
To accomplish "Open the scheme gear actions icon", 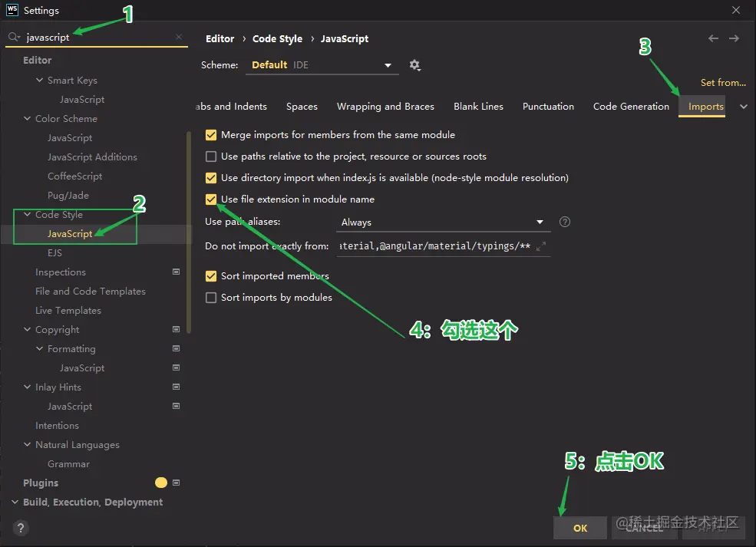I will pos(414,65).
